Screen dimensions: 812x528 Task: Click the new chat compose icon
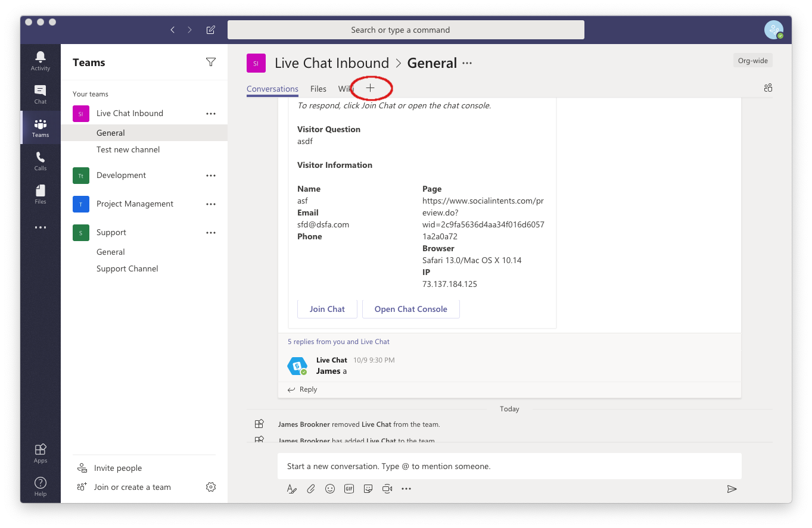pyautogui.click(x=210, y=30)
